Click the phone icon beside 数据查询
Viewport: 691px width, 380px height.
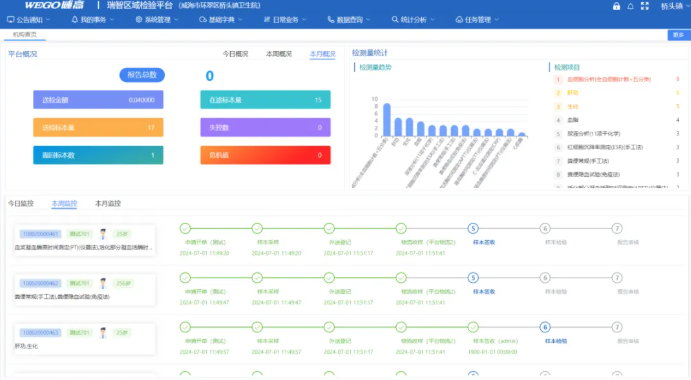click(x=331, y=20)
